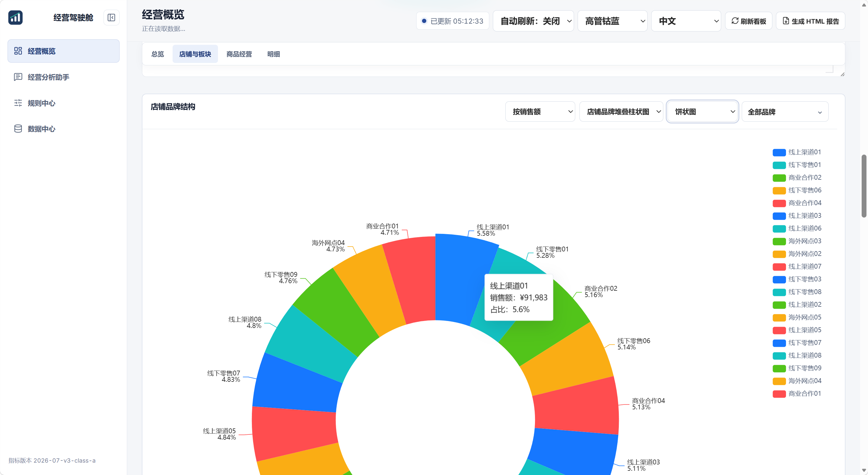Toggle 线下零售03 legend entry
The width and height of the screenshot is (868, 475).
(797, 280)
